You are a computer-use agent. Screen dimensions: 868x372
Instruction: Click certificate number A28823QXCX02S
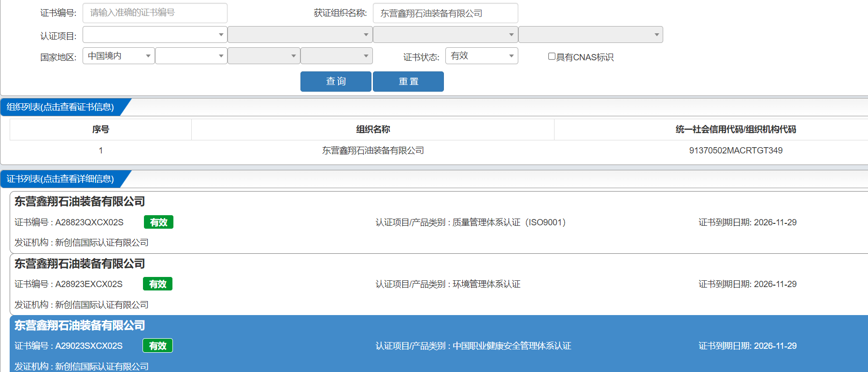click(89, 222)
